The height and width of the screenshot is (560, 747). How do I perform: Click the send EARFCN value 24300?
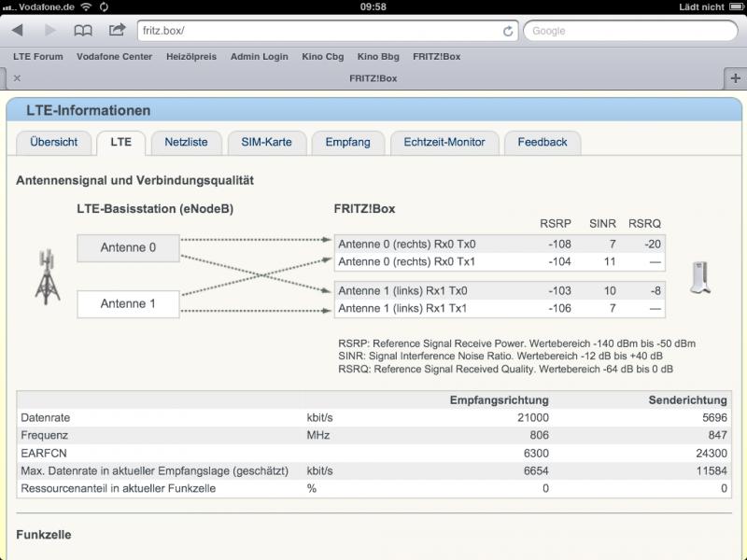(712, 454)
